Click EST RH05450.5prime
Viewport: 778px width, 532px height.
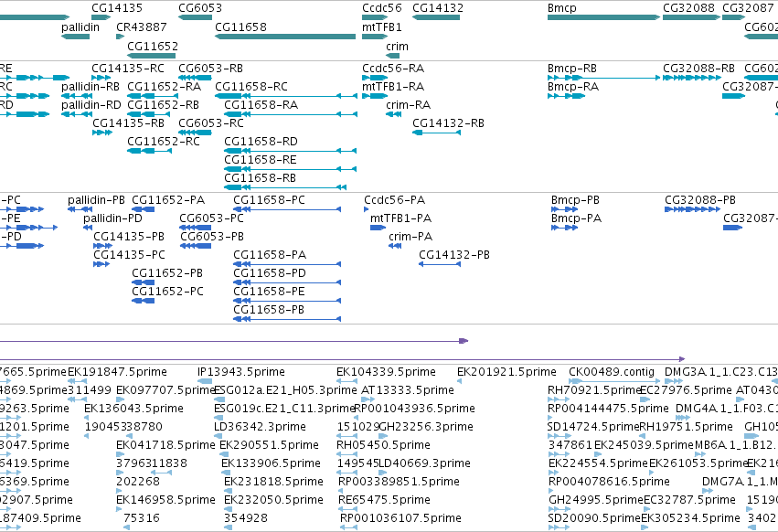point(384,445)
